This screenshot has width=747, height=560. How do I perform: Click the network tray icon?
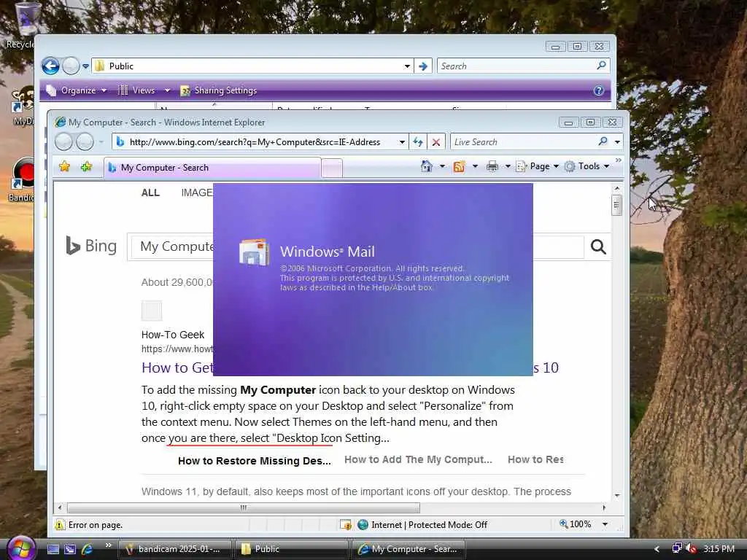tap(677, 548)
